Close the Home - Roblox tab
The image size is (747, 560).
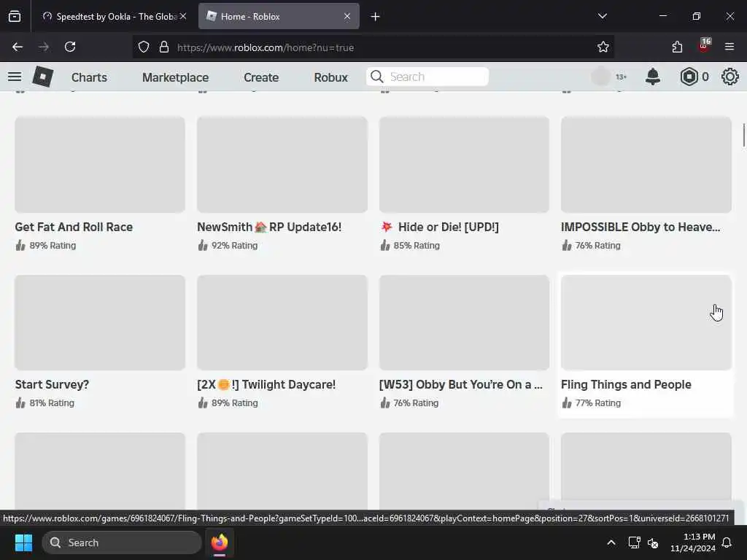(x=347, y=16)
